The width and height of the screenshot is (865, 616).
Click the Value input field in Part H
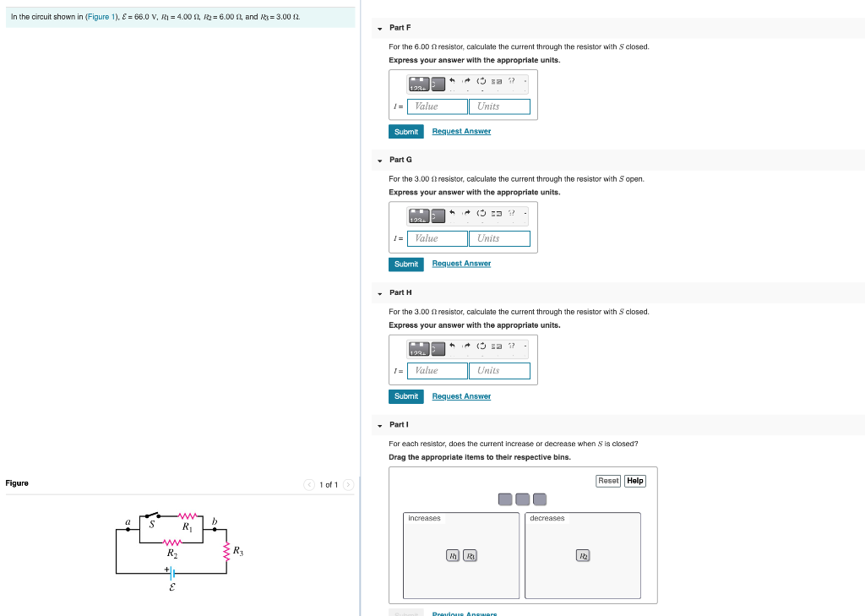[437, 370]
